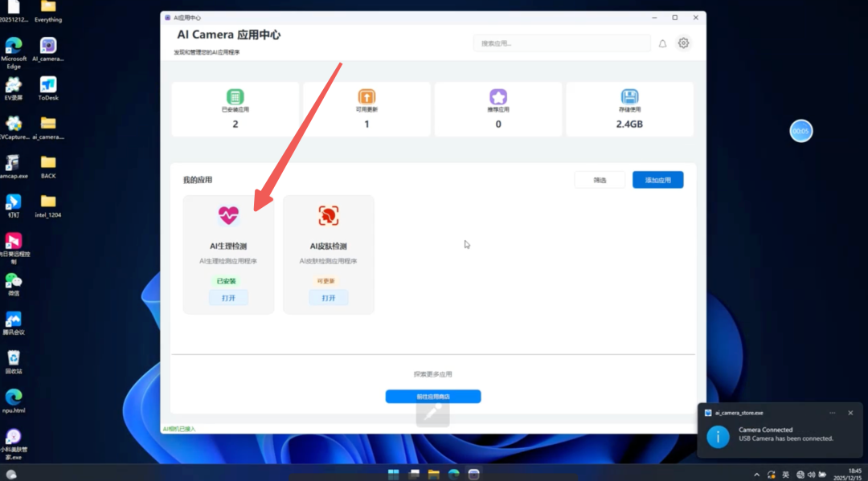Open notification options three-dot menu

click(832, 413)
